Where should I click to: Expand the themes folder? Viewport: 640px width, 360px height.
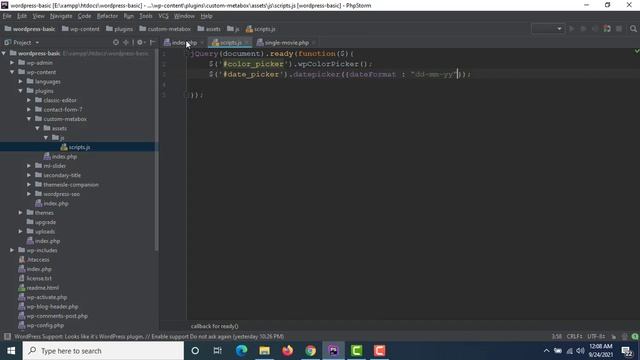[20, 213]
